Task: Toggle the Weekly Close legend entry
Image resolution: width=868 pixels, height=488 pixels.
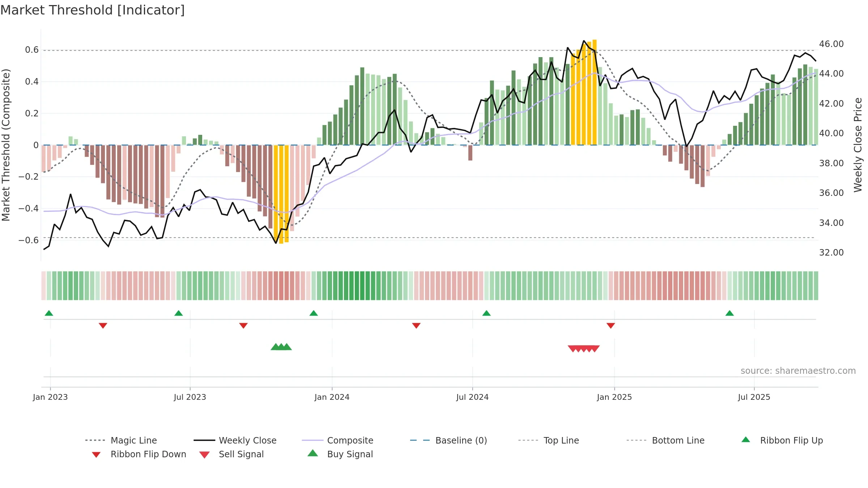Action: pyautogui.click(x=235, y=440)
